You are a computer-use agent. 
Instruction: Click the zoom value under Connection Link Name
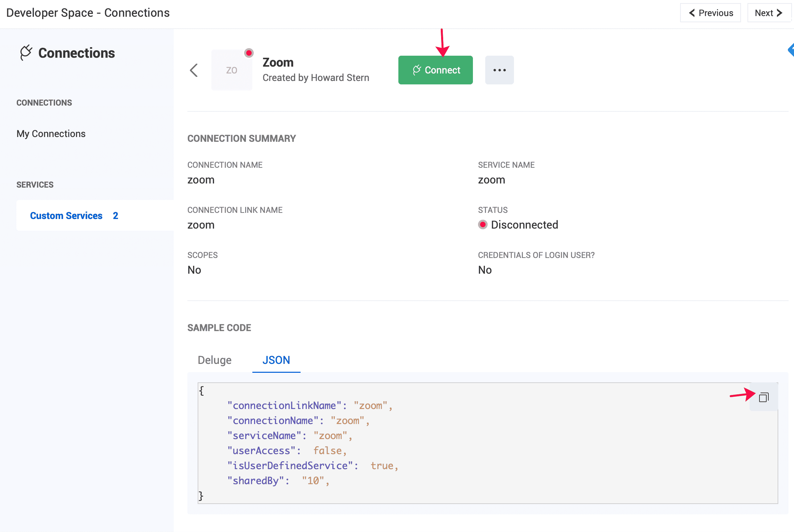(201, 225)
